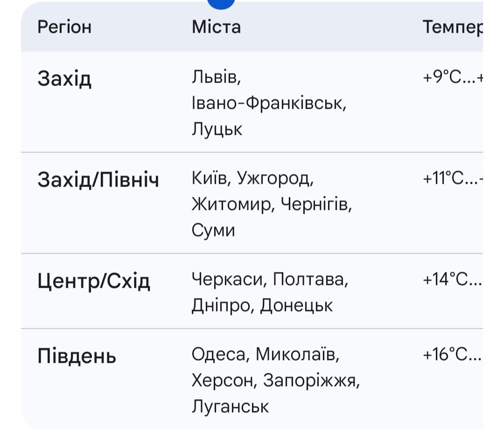Select the Захід region cell
504x431 pixels.
(x=64, y=79)
